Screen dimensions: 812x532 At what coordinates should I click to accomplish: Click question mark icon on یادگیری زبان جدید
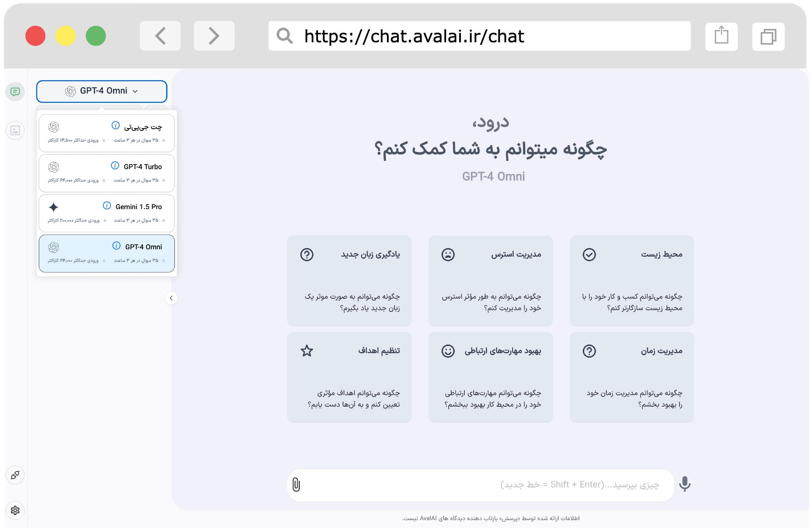tap(307, 255)
